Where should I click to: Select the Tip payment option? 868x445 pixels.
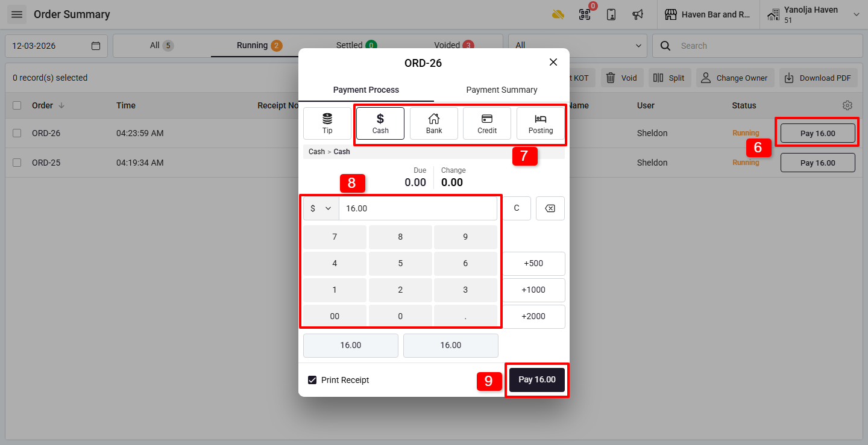point(327,123)
